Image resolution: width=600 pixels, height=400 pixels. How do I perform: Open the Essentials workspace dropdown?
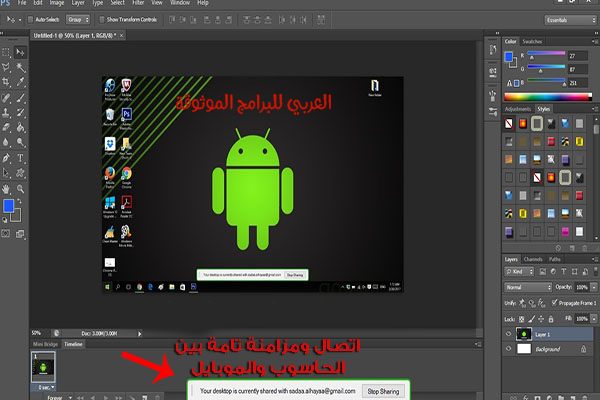(x=571, y=20)
